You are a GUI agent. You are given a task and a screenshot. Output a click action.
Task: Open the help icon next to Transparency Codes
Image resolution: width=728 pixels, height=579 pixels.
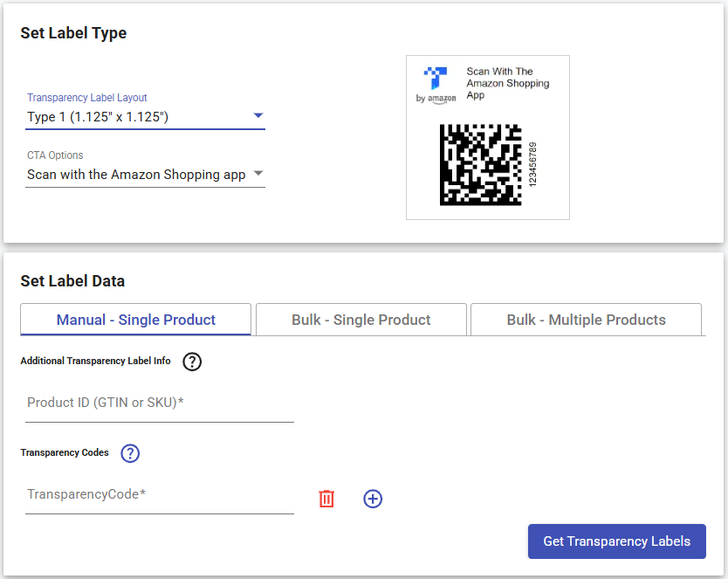130,453
